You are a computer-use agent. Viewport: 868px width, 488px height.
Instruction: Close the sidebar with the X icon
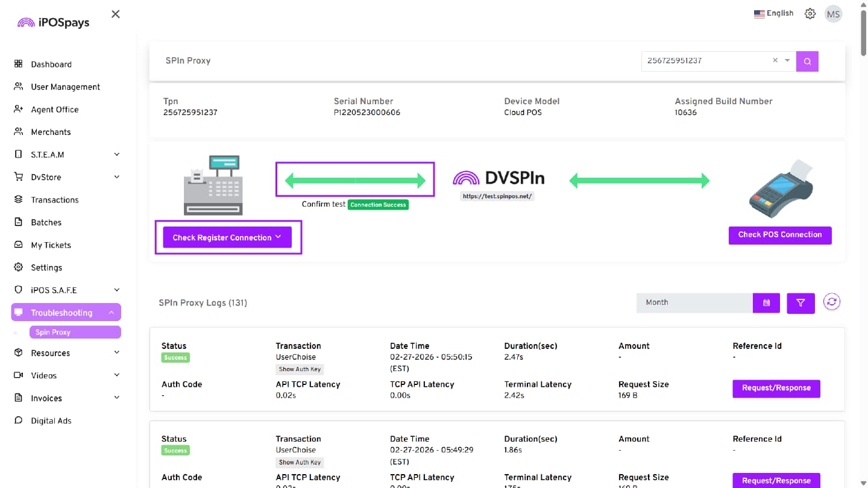116,14
